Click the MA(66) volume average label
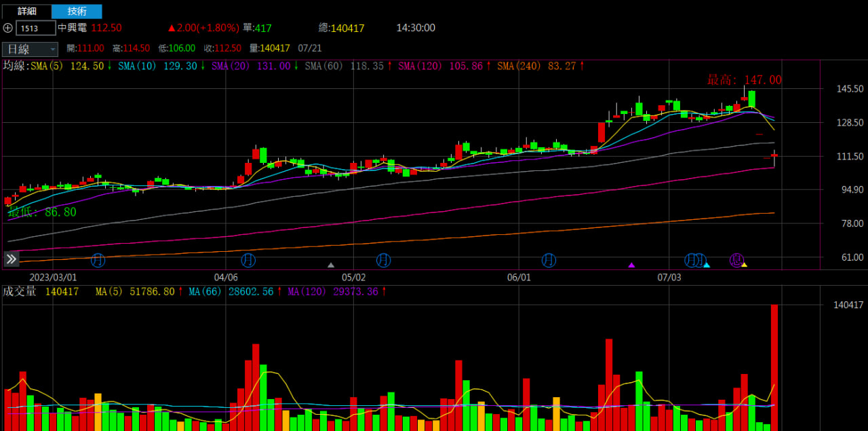This screenshot has height=431, width=868. pyautogui.click(x=203, y=291)
